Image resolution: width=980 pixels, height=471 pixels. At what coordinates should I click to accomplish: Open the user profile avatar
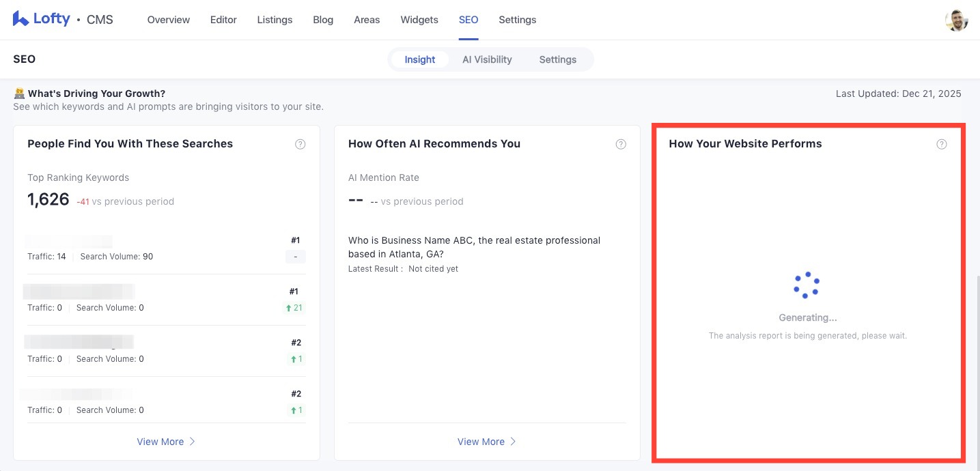pyautogui.click(x=956, y=20)
